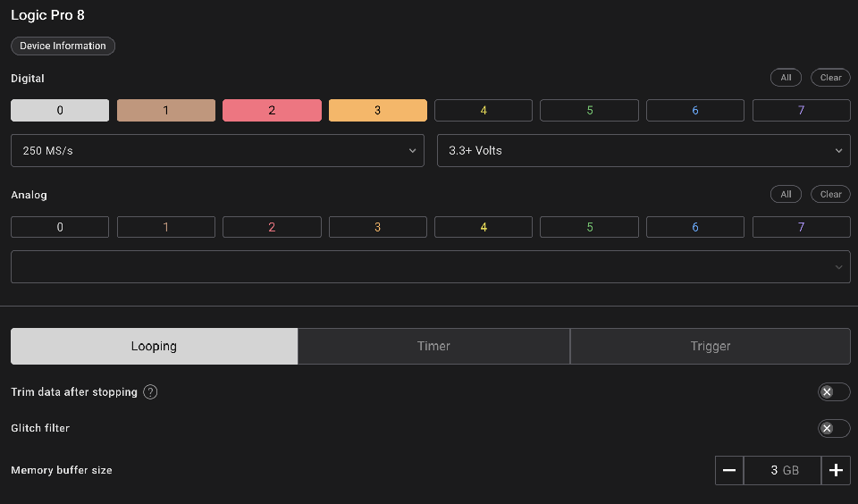Open the 3.3+ Volts threshold dropdown
The image size is (858, 504).
[x=643, y=150]
